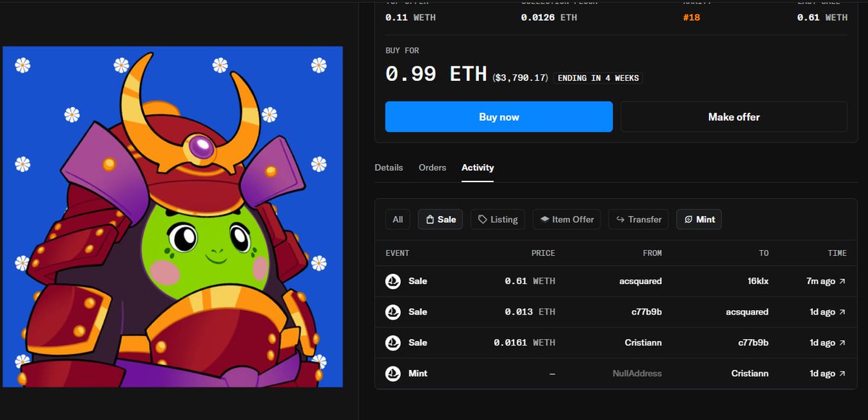Select the Activity tab
The image size is (868, 420).
(x=477, y=167)
